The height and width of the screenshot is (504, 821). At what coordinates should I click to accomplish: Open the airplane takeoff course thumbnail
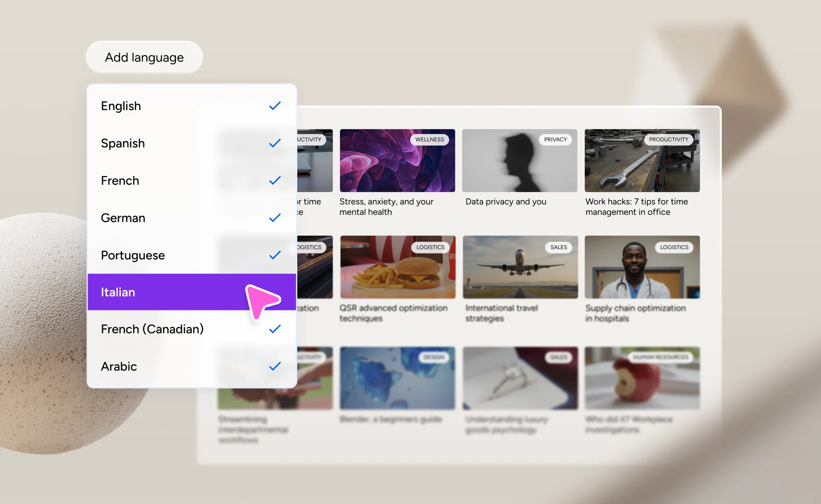520,267
